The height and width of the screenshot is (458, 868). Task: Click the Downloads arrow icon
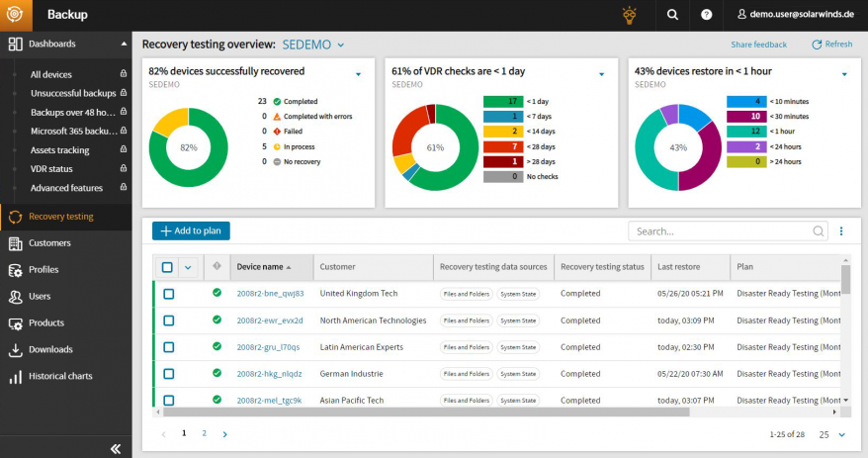[x=16, y=350]
